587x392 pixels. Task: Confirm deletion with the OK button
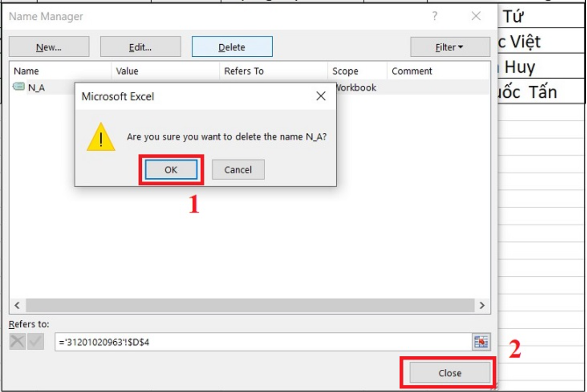tap(171, 170)
